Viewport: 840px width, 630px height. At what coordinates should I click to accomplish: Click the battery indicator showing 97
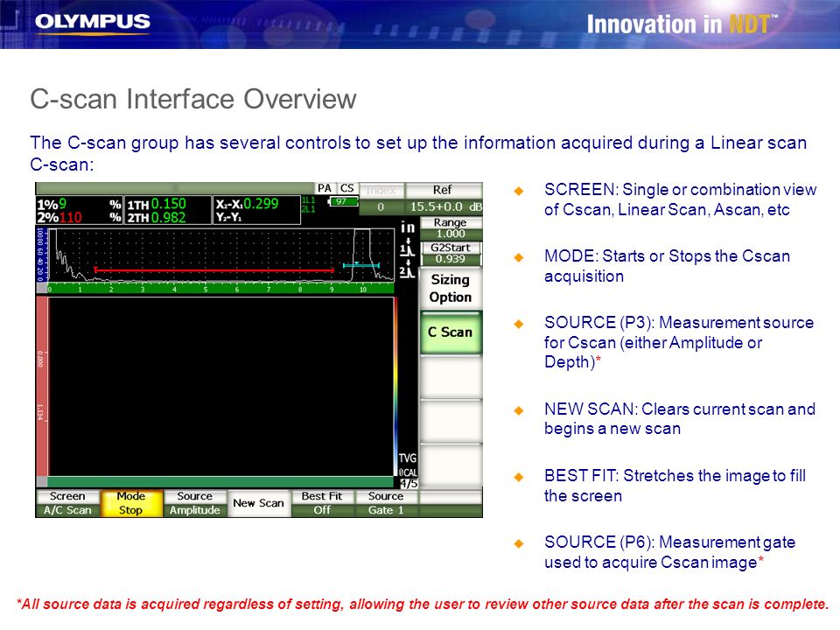342,201
